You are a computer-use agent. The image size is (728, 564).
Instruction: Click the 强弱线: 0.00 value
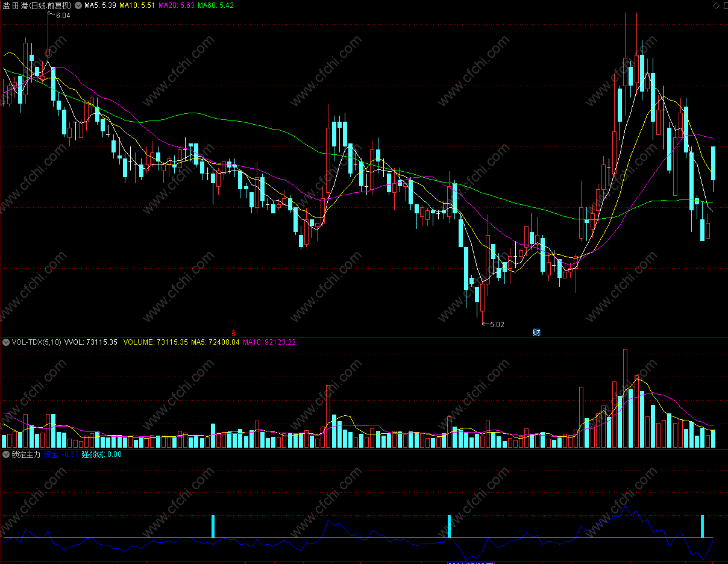point(102,455)
